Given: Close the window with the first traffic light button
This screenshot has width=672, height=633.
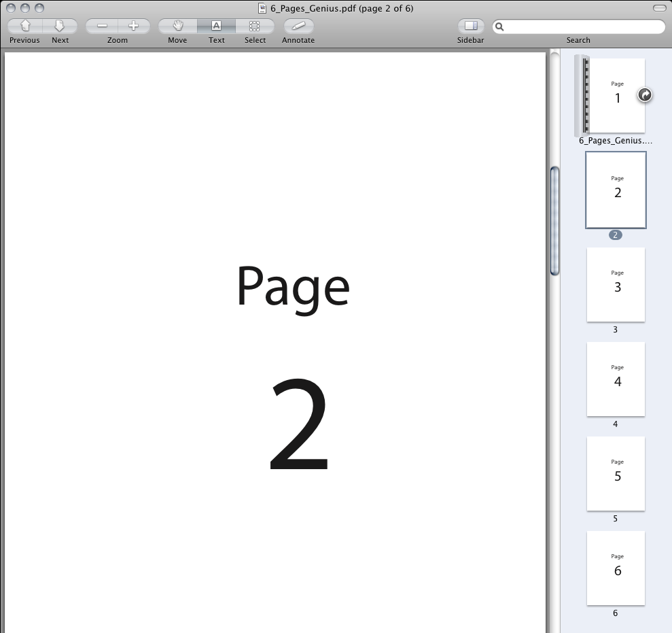Looking at the screenshot, I should pyautogui.click(x=11, y=8).
